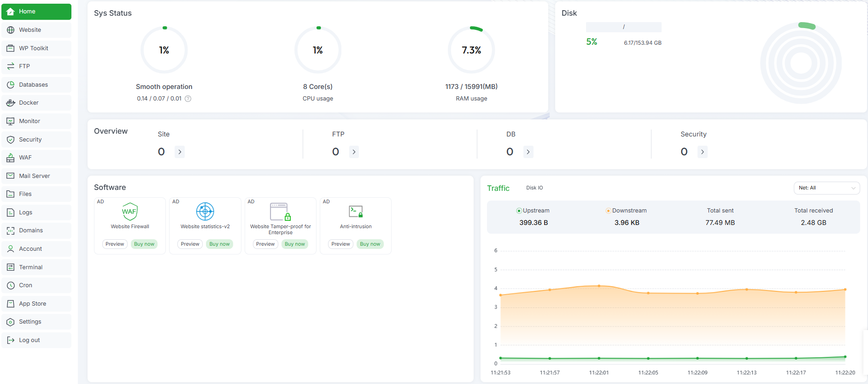Expand the FTP overview arrow
The width and height of the screenshot is (868, 384).
(354, 152)
